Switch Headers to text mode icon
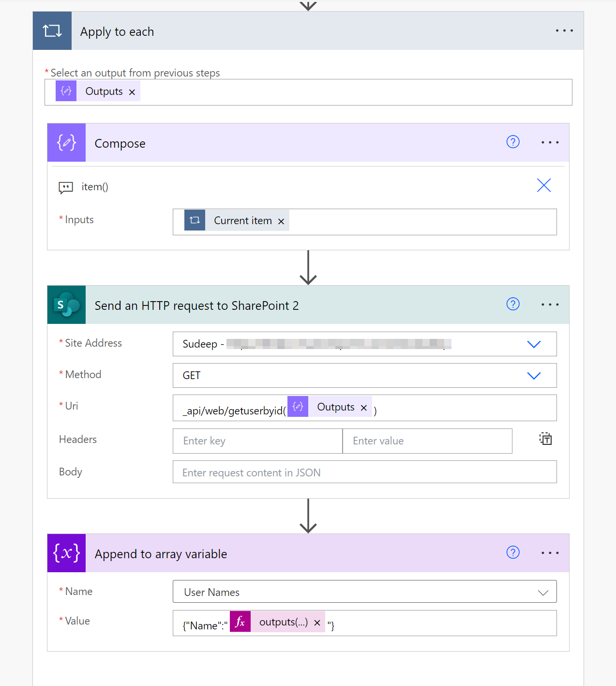 click(545, 439)
